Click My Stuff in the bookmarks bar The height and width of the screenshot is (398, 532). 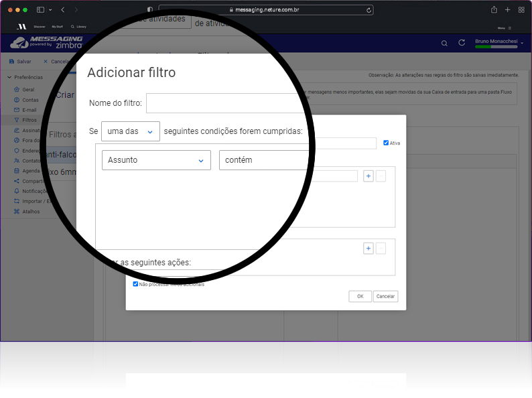[x=58, y=26]
